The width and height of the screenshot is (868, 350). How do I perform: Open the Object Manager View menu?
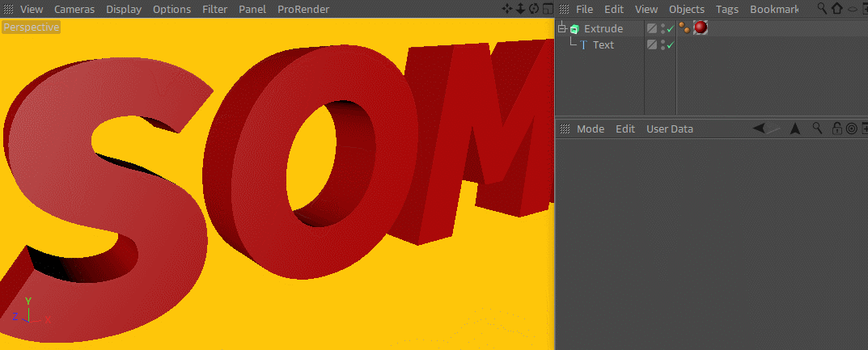point(646,10)
